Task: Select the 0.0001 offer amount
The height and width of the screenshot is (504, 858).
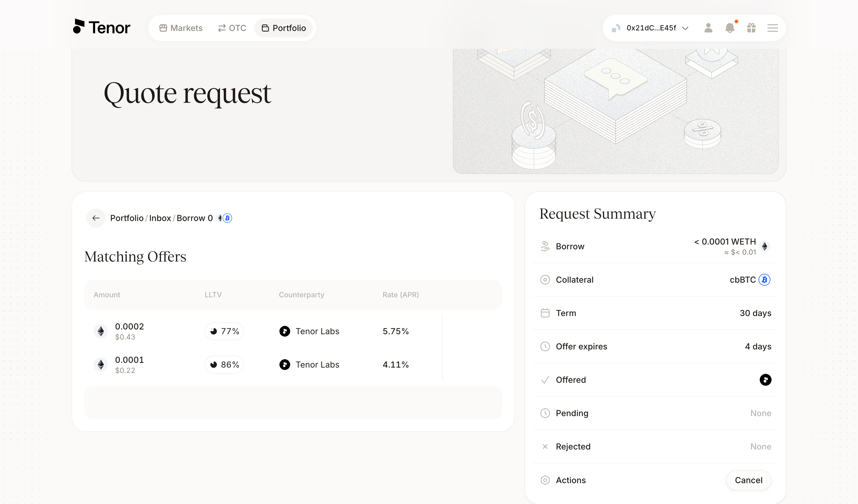Action: pyautogui.click(x=129, y=360)
